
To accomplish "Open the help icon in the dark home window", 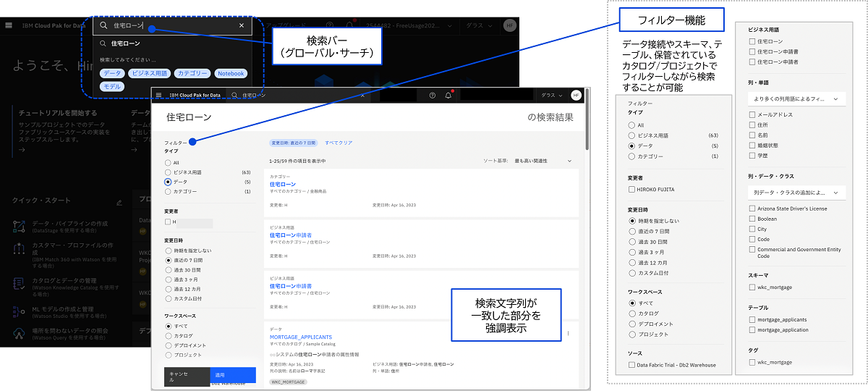I will pos(330,25).
